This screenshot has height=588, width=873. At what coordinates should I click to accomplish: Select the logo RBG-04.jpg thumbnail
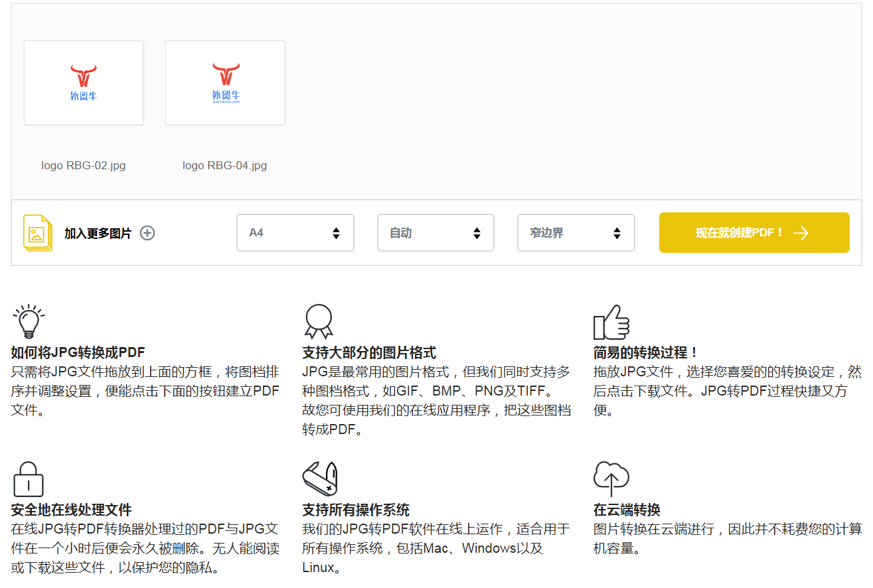(x=225, y=83)
